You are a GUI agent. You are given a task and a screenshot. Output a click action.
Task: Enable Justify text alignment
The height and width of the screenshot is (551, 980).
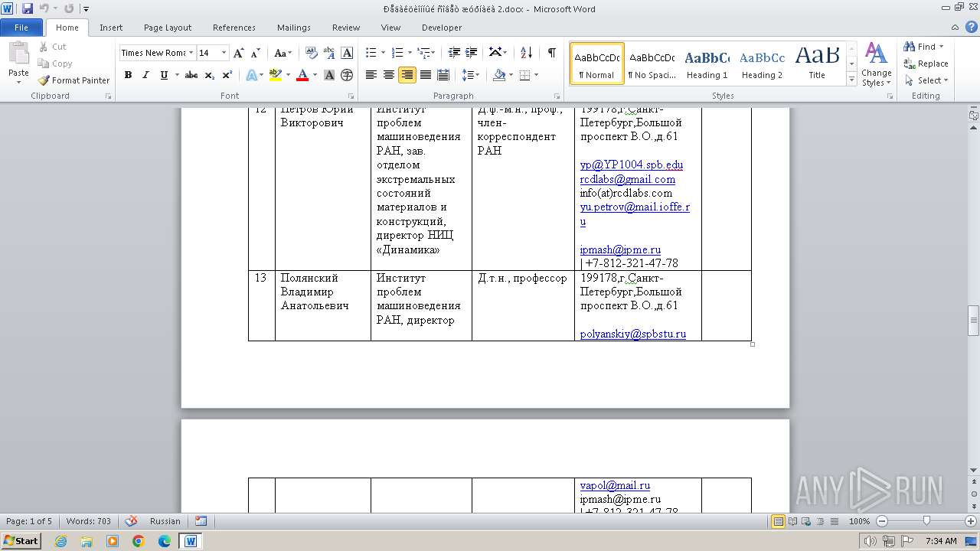(x=425, y=75)
